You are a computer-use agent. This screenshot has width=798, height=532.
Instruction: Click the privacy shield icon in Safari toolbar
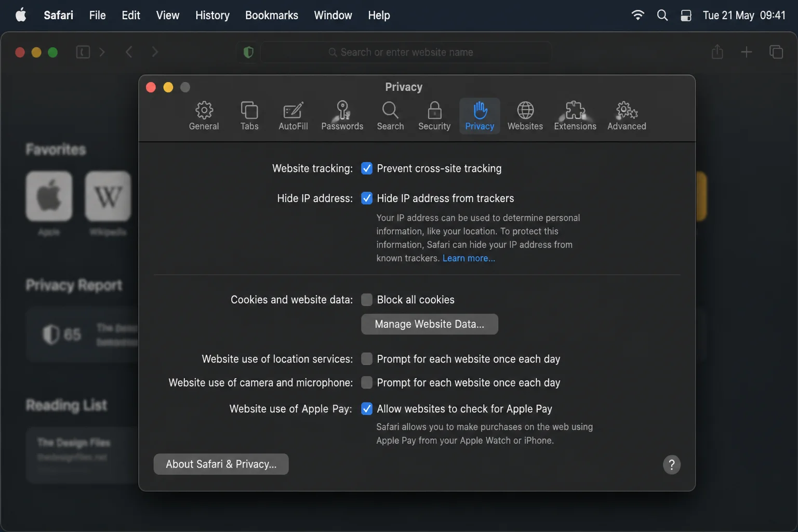tap(248, 52)
